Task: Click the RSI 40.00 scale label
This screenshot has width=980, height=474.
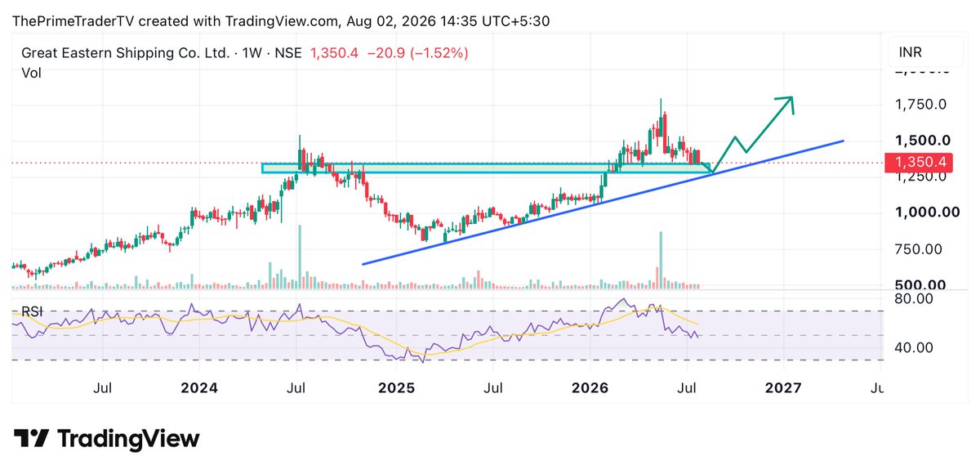Action: point(913,347)
